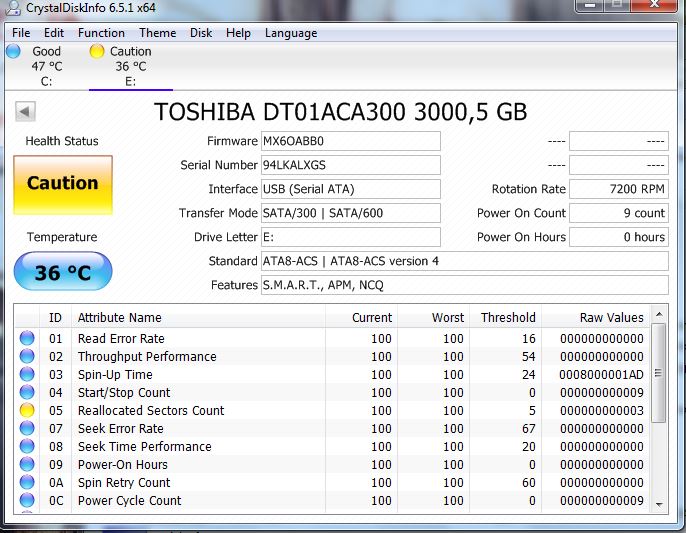The width and height of the screenshot is (686, 533).
Task: Click threshold 54 in Throughput Performance row
Action: tap(529, 357)
